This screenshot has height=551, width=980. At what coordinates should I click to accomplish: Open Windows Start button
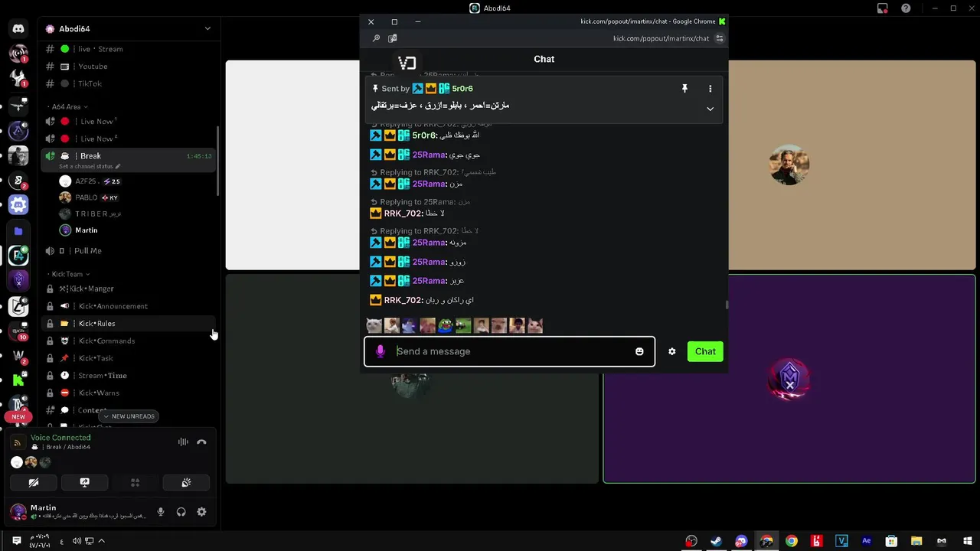tap(967, 541)
